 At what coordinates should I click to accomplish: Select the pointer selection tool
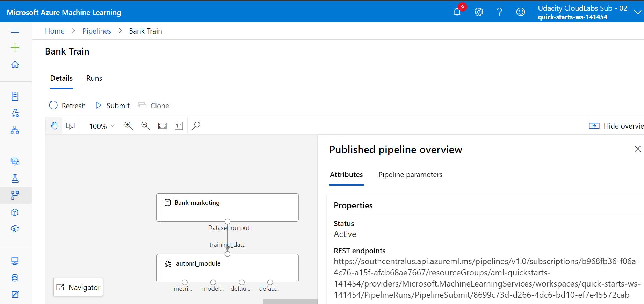(71, 126)
